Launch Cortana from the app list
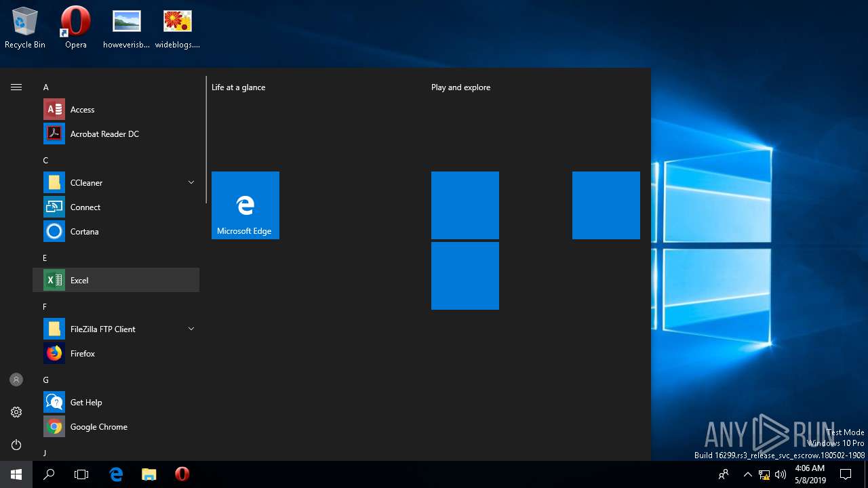Image resolution: width=868 pixels, height=488 pixels. pyautogui.click(x=116, y=231)
